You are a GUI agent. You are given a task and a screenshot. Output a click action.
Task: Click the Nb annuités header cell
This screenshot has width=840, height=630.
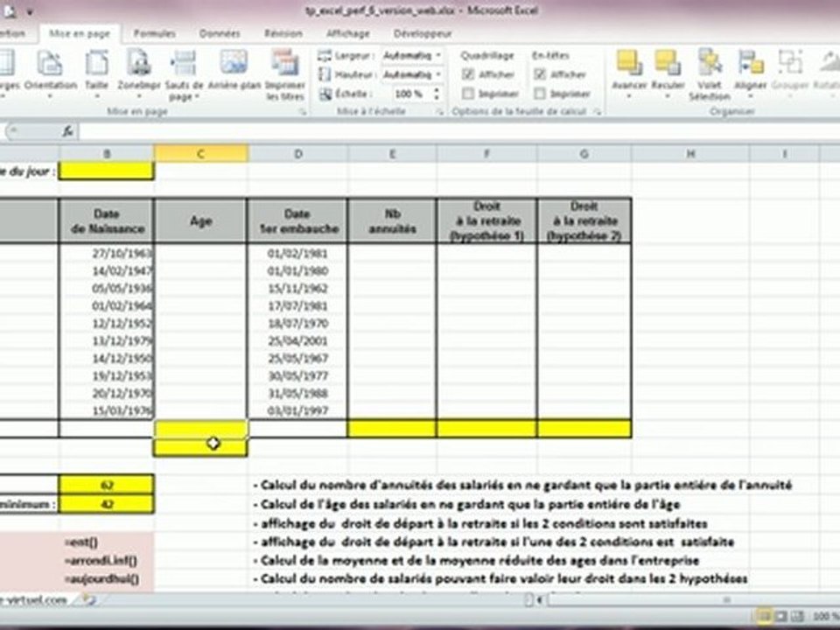392,220
